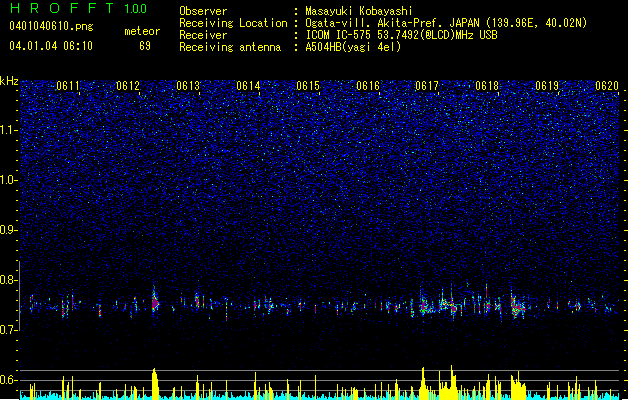The height and width of the screenshot is (400, 629).
Task: Click the 0.9 kHz axis label
Action: click(9, 230)
